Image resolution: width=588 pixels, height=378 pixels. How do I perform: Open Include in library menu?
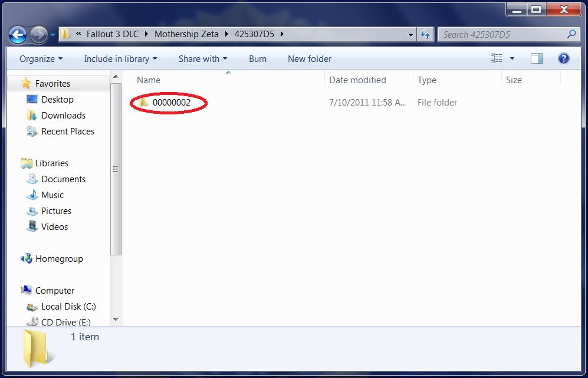(120, 59)
